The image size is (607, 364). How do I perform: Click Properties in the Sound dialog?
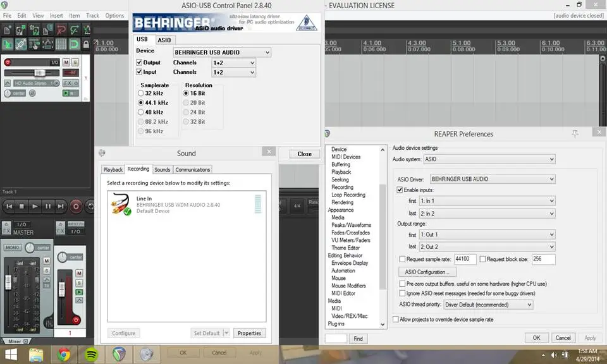point(249,333)
